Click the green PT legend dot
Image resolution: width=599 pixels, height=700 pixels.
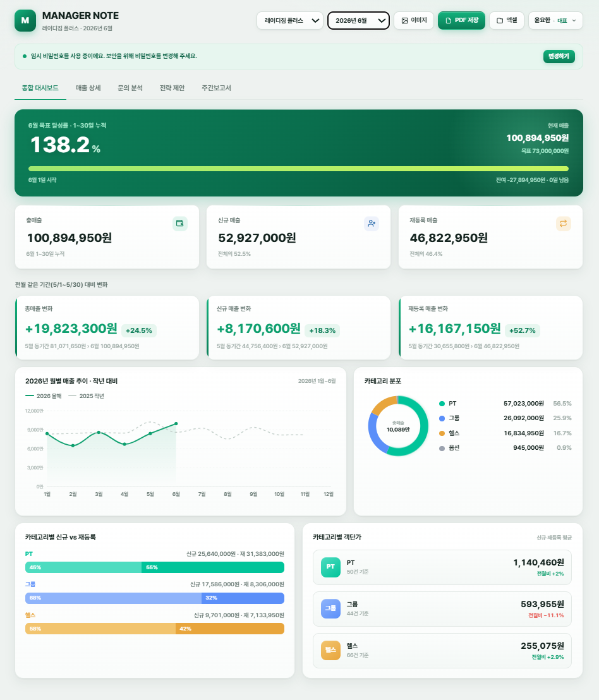tap(442, 404)
